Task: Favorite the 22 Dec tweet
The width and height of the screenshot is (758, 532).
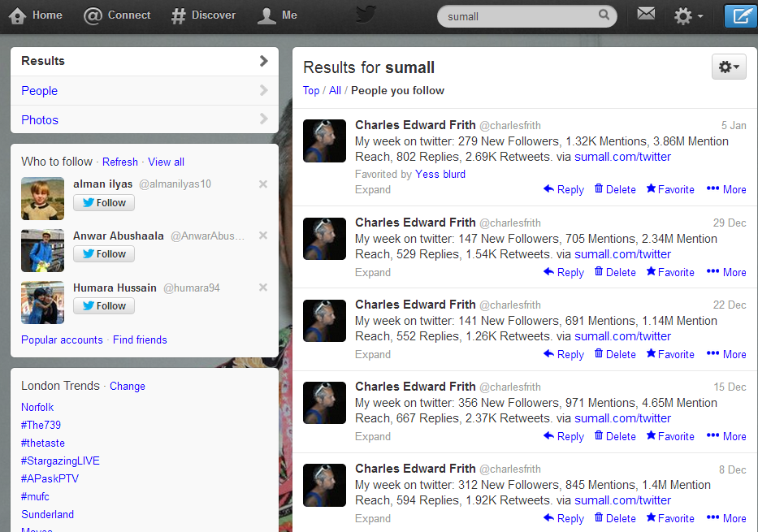Action: (670, 355)
